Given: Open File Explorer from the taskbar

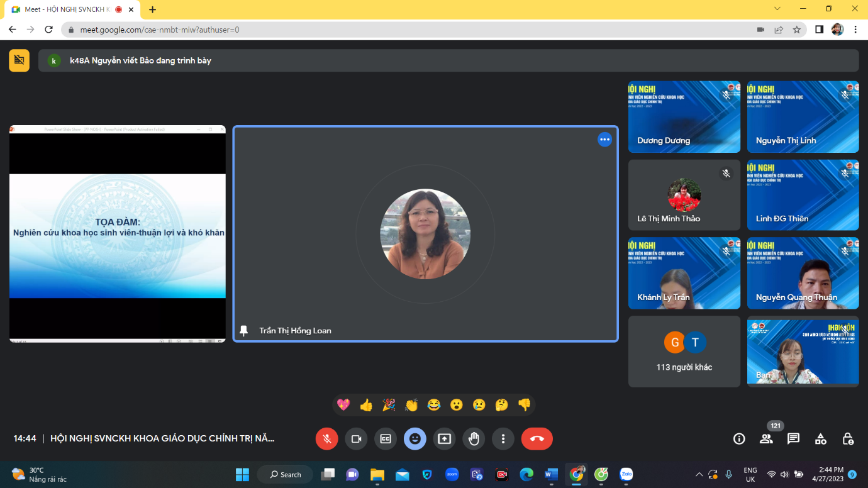Looking at the screenshot, I should click(x=377, y=474).
